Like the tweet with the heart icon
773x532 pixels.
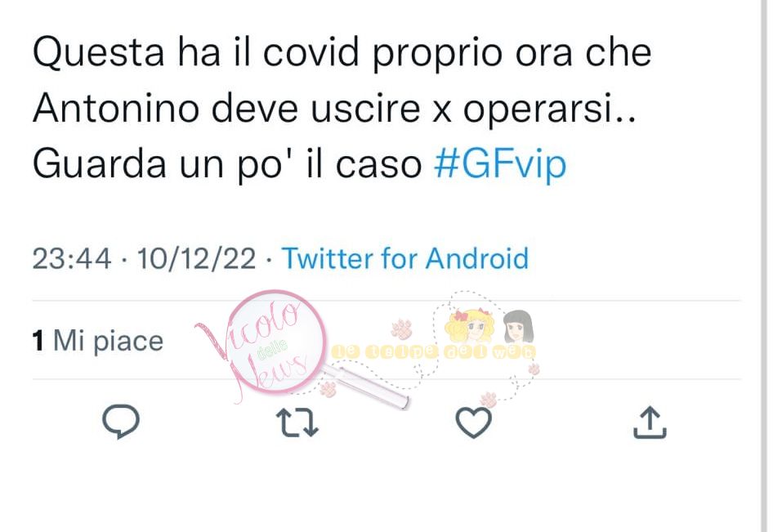[473, 422]
